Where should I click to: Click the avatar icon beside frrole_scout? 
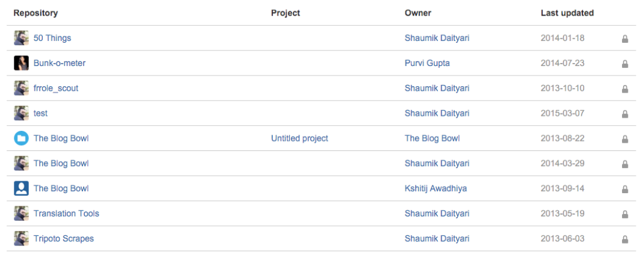click(21, 88)
